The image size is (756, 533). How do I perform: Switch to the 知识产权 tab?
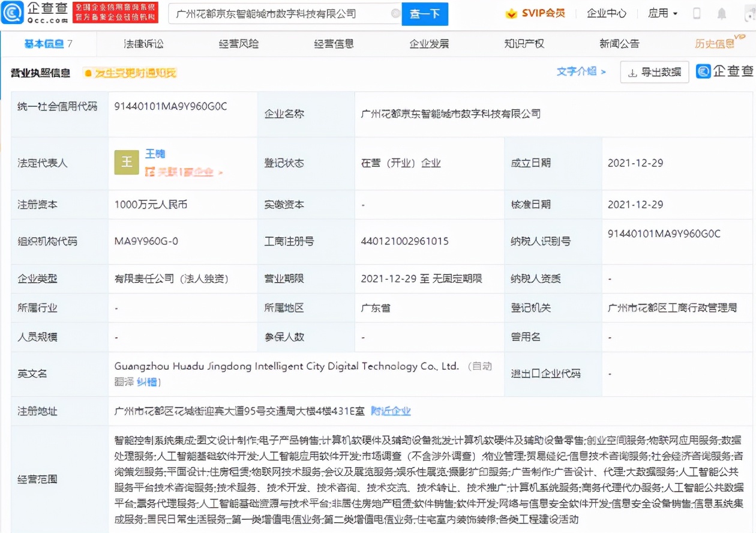click(x=524, y=43)
